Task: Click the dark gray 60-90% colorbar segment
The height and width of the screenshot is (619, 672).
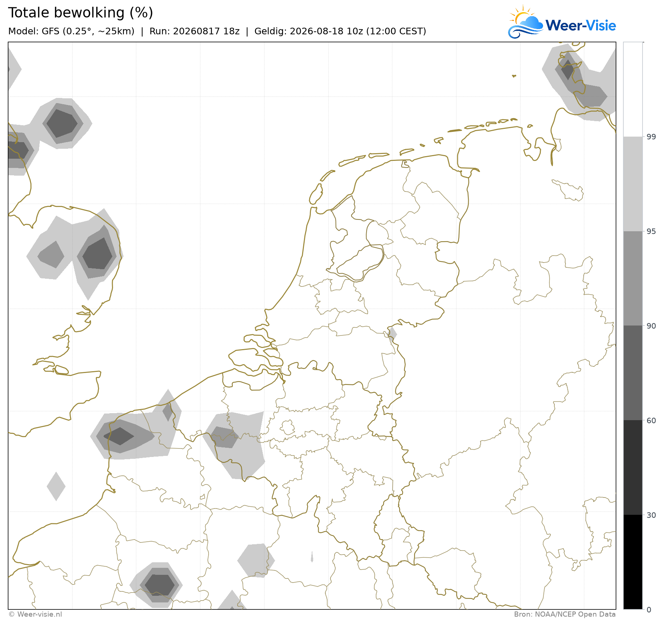Action: click(633, 373)
